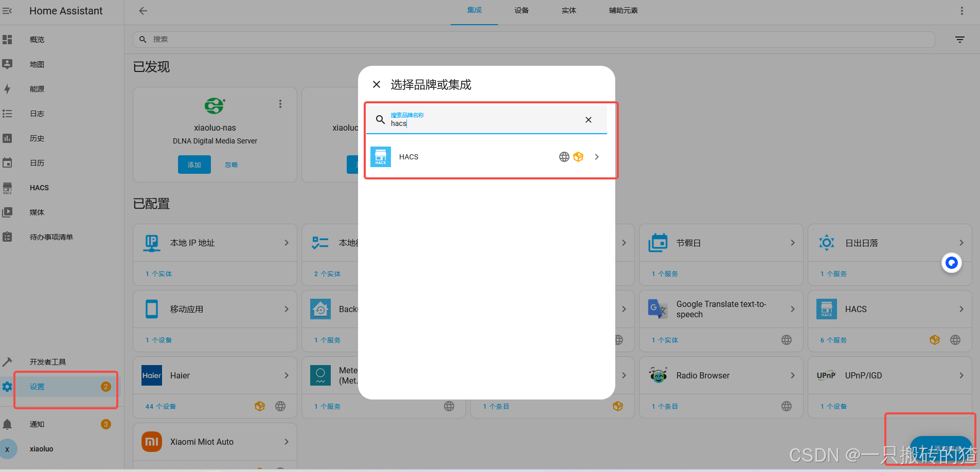The height and width of the screenshot is (472, 980).
Task: Expand Radio Browser integration chevron
Action: (793, 375)
